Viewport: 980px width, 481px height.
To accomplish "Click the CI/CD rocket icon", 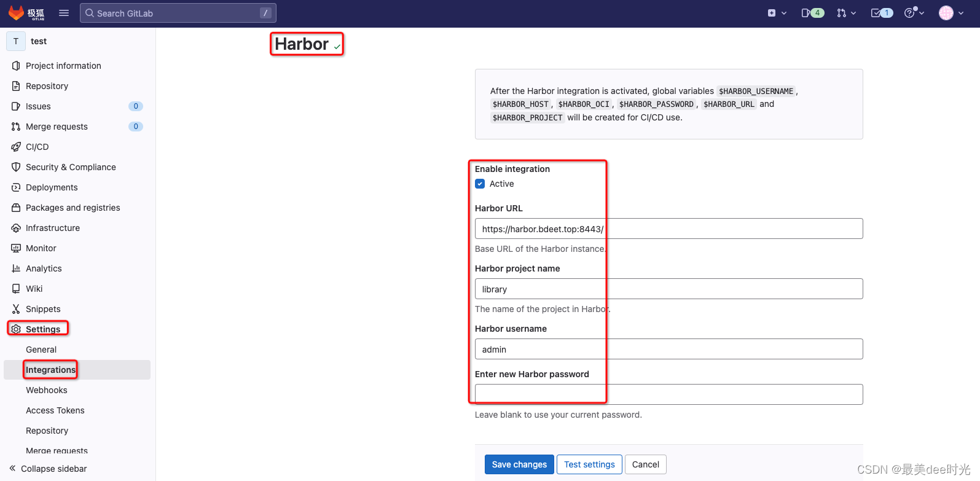I will click(x=16, y=147).
